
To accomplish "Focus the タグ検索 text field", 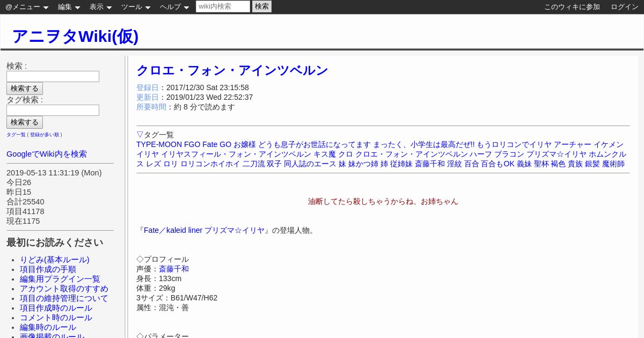I will click(53, 110).
